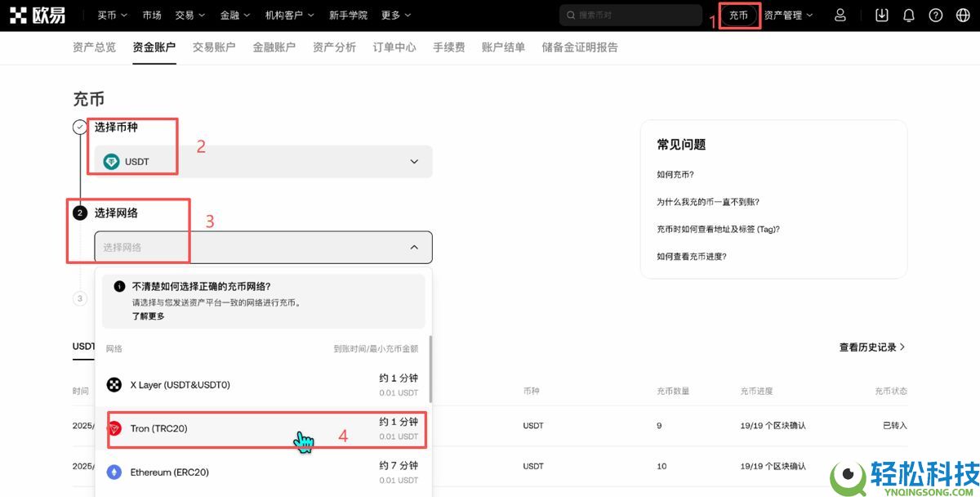Switch to the 交易账户 tab
The width and height of the screenshot is (980, 497).
click(214, 47)
